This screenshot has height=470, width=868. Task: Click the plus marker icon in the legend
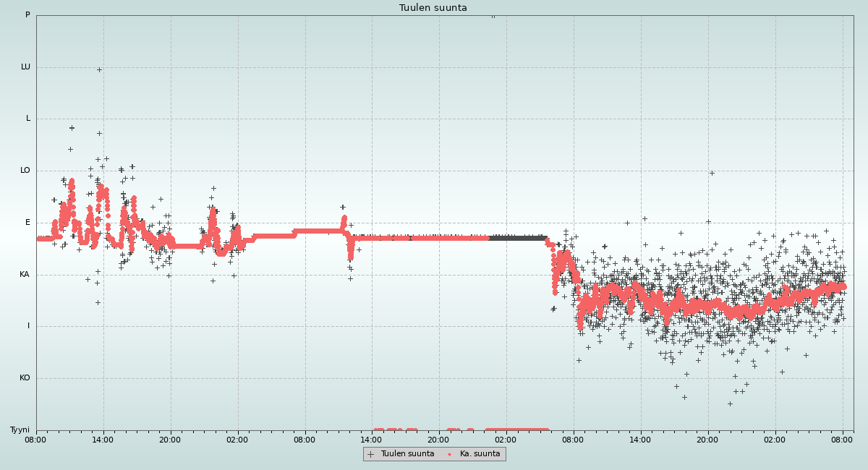pos(370,454)
